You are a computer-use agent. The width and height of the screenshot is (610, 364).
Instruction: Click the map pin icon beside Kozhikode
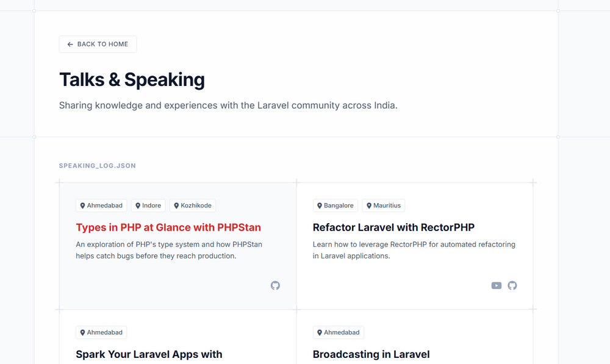tap(176, 206)
